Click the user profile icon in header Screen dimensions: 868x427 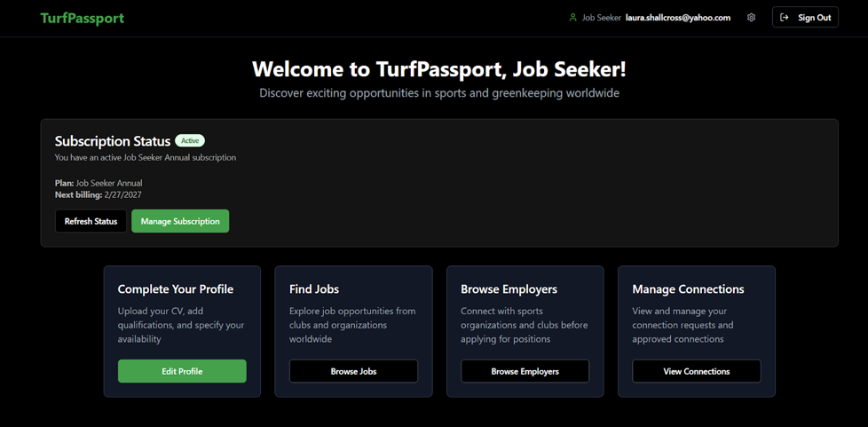[572, 18]
